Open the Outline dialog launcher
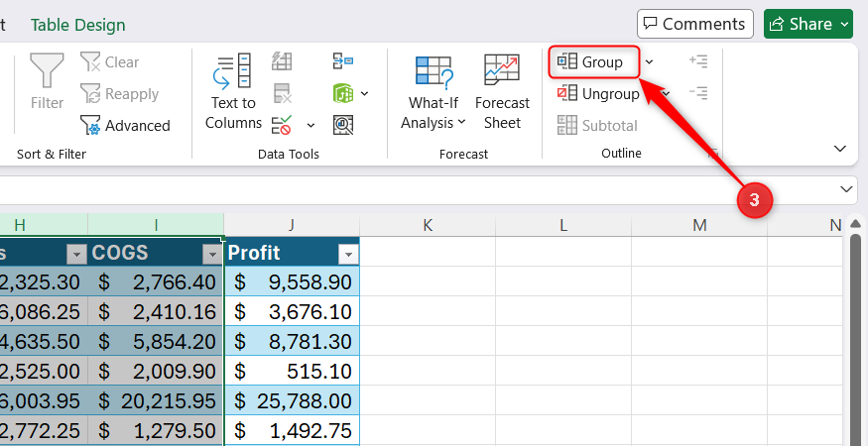 (713, 153)
